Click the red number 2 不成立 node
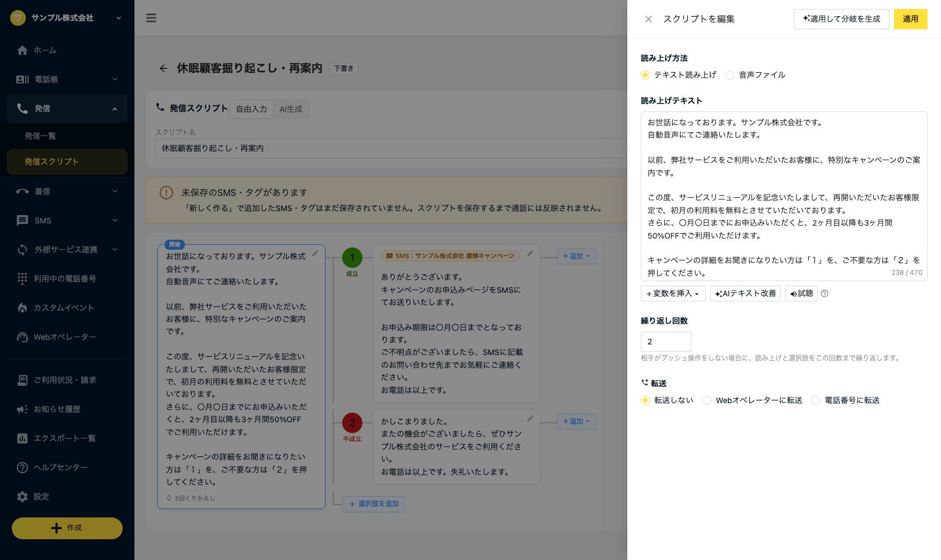The image size is (941, 560). (352, 423)
